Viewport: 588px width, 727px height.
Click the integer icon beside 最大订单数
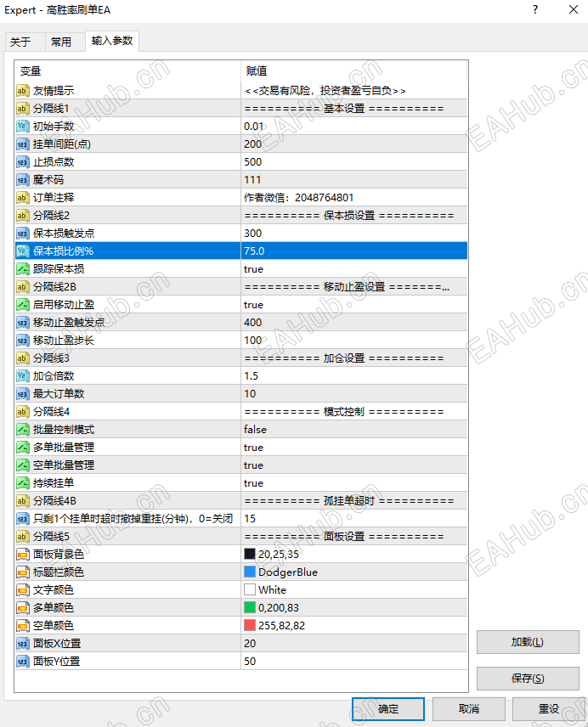[22, 393]
